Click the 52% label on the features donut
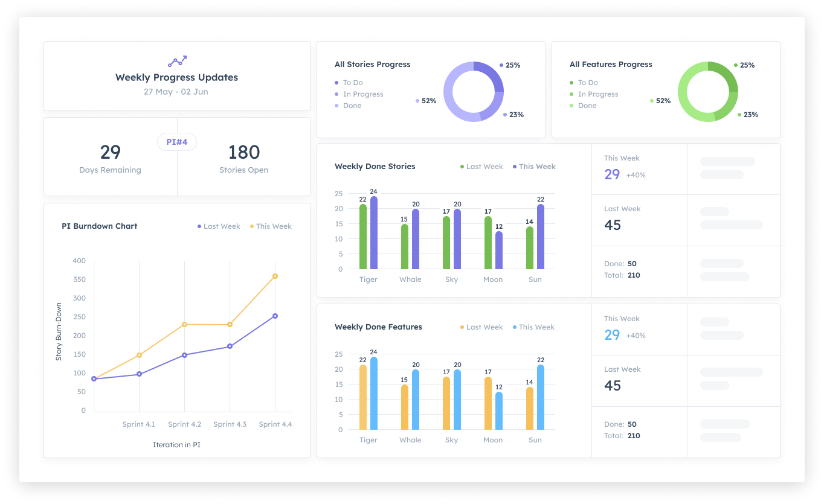This screenshot has height=504, width=824. (660, 101)
